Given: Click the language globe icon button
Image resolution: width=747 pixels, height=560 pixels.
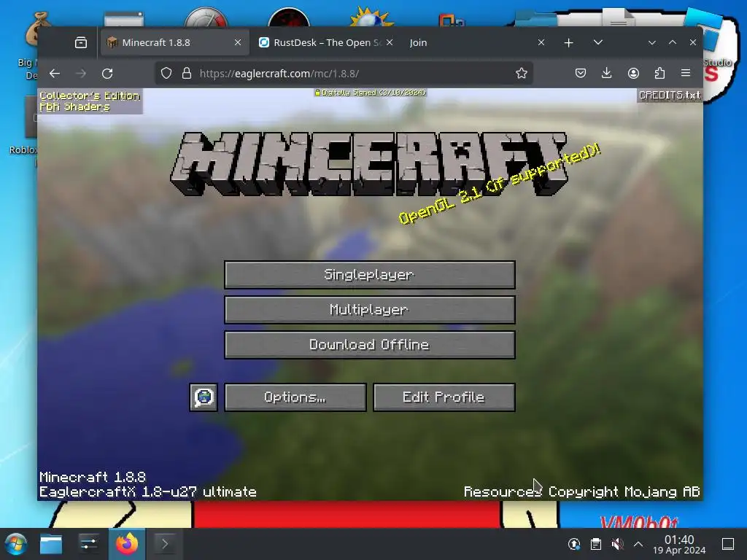Looking at the screenshot, I should point(204,397).
